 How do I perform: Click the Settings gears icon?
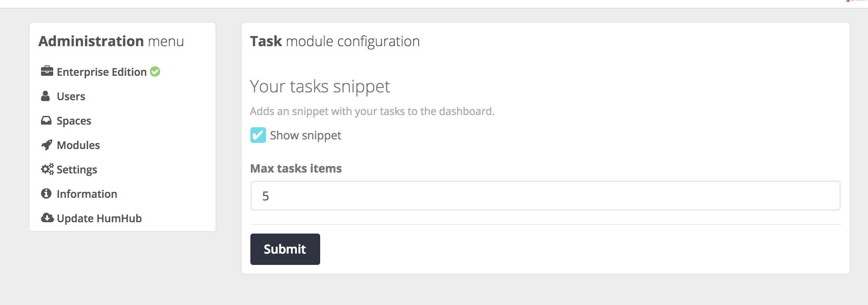click(x=47, y=169)
